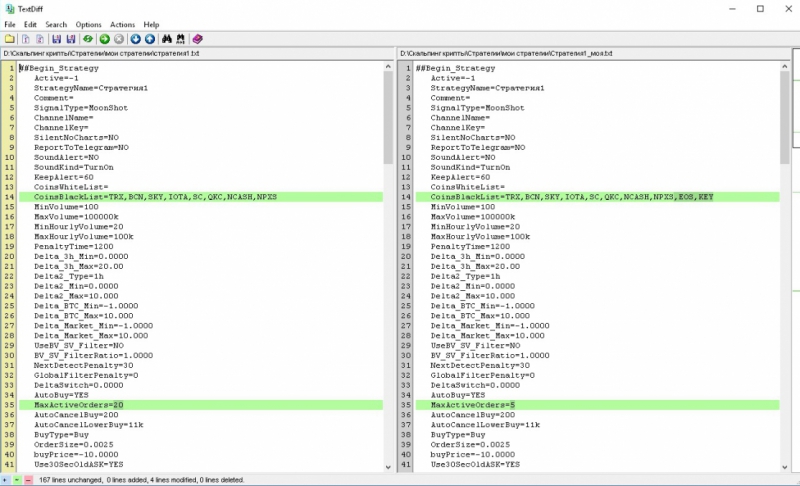Click 'SoundKind=TurnOn' in the right pane
Viewport: 800px width, 486px height.
click(470, 167)
